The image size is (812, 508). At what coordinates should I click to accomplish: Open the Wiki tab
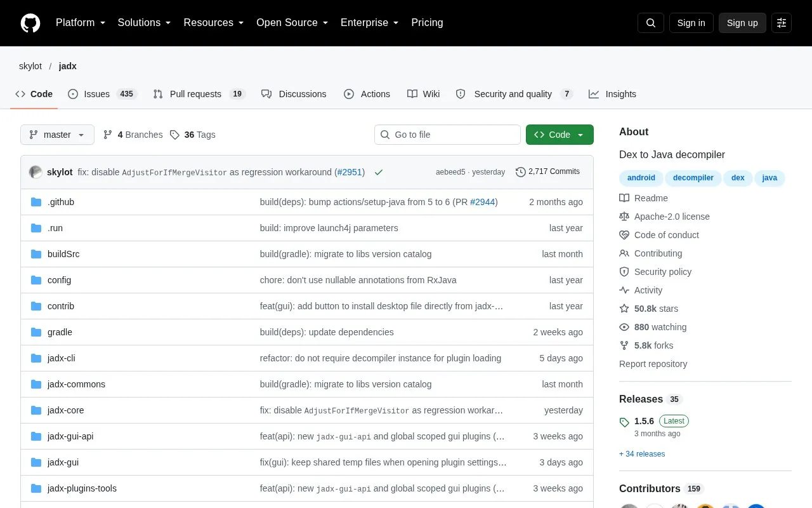(424, 94)
